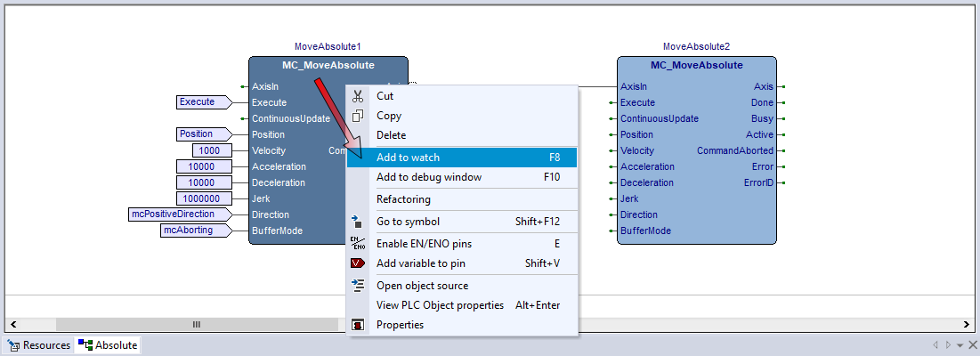The image size is (980, 356).
Task: Switch to the Resources tab
Action: click(x=39, y=345)
